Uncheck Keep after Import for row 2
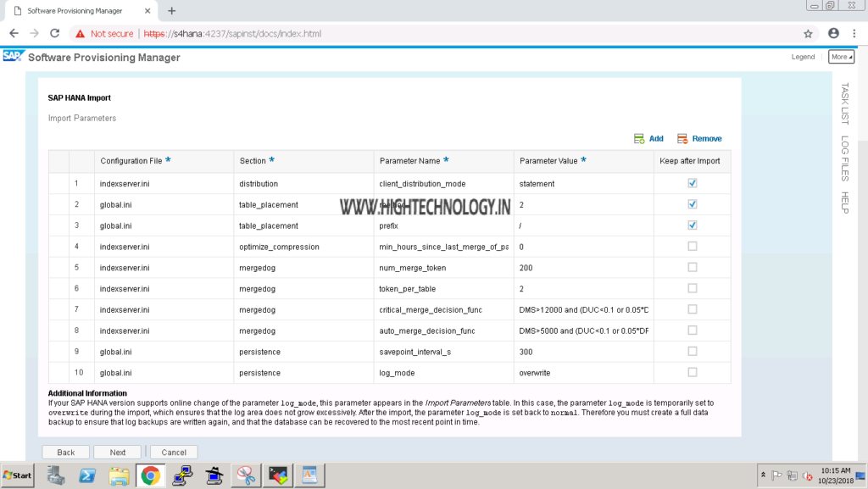Viewport: 868px width, 489px height. click(x=692, y=204)
